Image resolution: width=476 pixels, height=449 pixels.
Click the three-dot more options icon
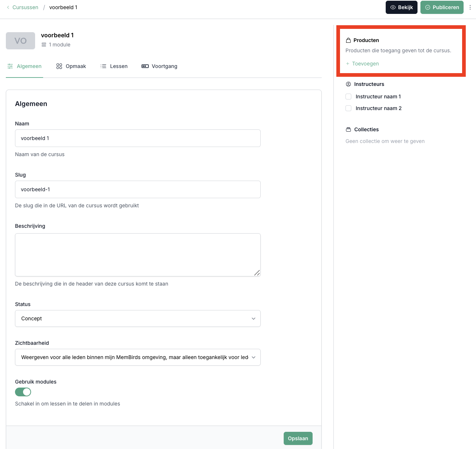click(x=470, y=7)
